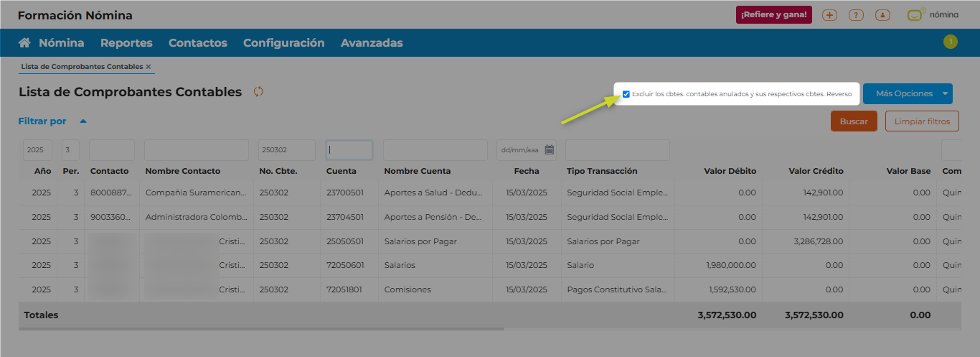This screenshot has height=357, width=980.
Task: Click the nómina logo icon
Action: tap(915, 15)
